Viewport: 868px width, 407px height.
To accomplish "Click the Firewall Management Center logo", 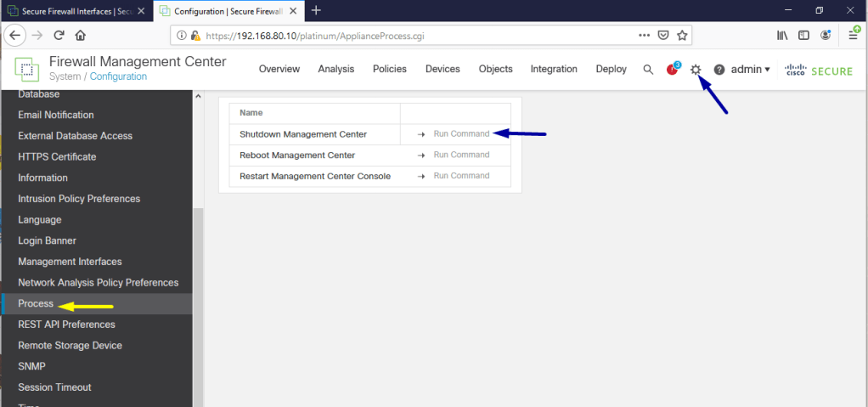I will point(27,70).
